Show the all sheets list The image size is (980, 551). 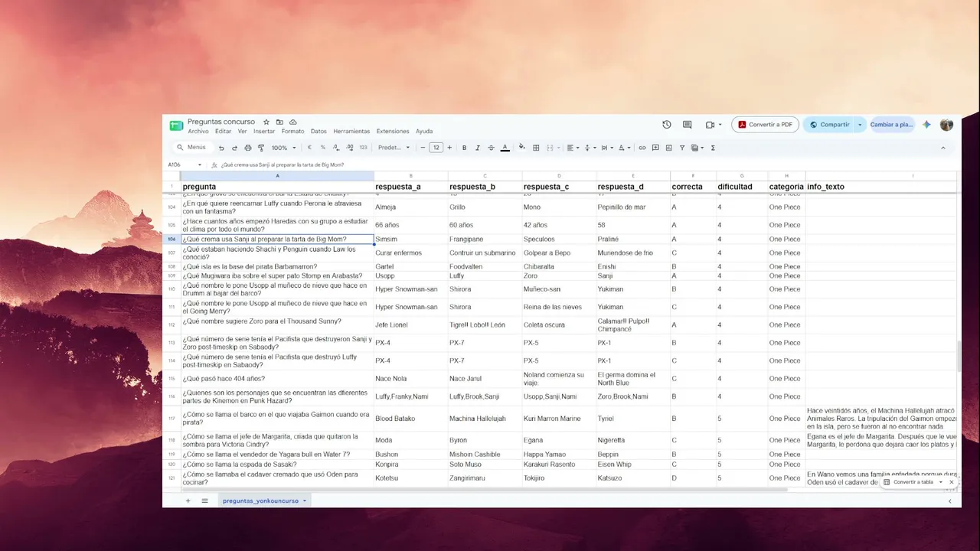point(204,500)
